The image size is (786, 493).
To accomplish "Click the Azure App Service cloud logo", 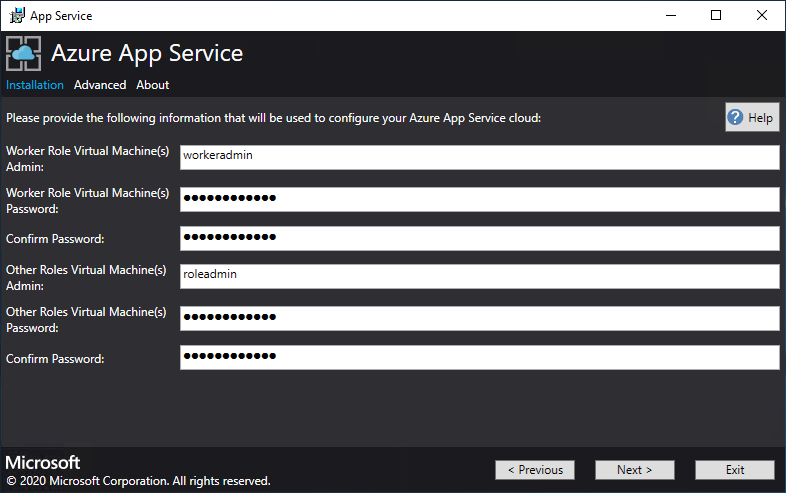I will point(24,54).
